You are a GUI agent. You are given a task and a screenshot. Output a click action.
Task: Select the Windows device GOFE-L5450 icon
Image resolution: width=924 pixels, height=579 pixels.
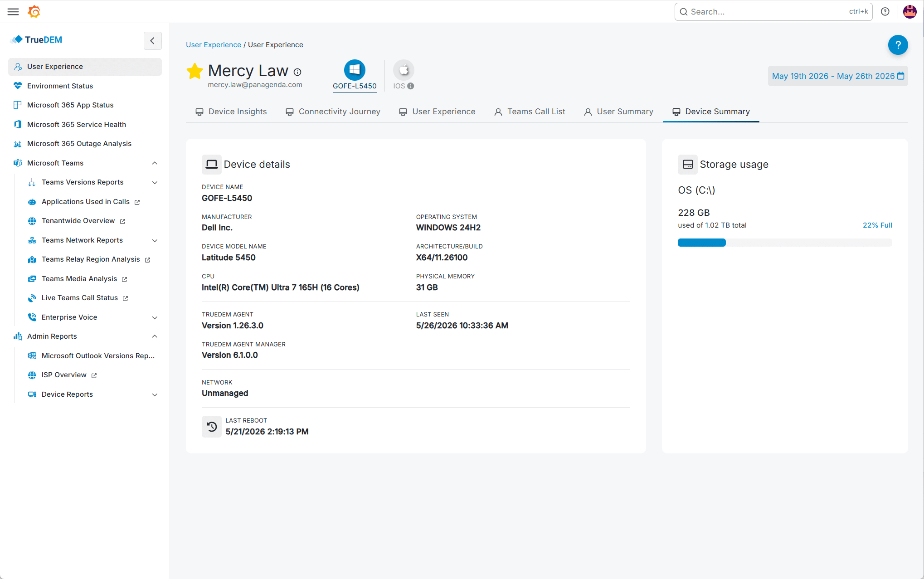355,70
